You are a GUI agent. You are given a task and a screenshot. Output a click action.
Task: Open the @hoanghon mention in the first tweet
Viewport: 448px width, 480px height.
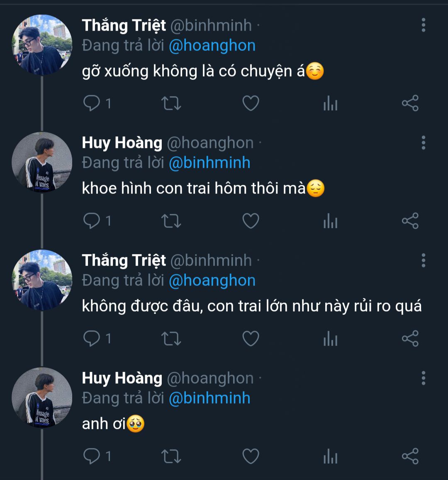point(212,46)
